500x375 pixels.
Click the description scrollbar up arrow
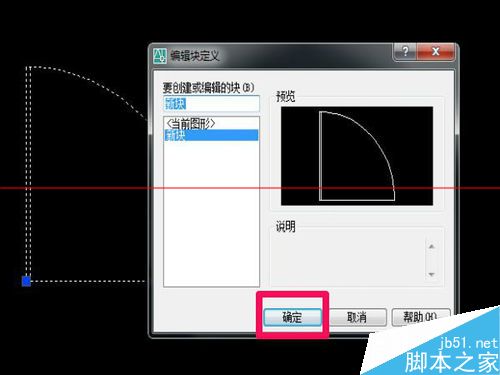[432, 247]
